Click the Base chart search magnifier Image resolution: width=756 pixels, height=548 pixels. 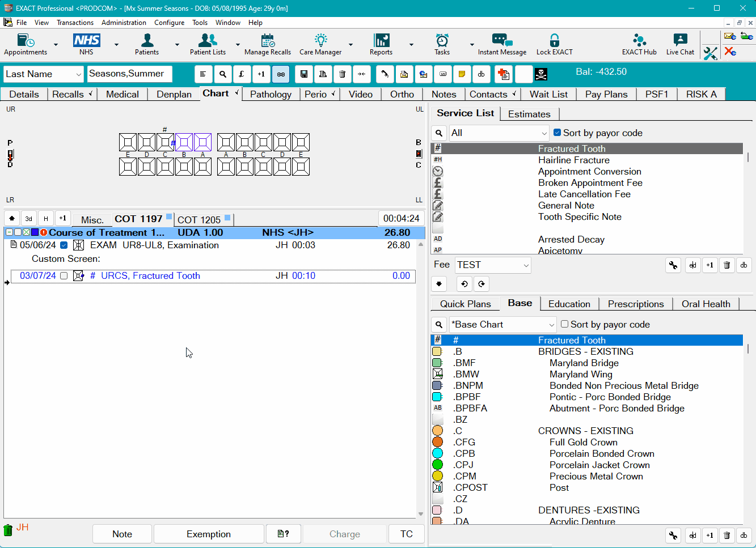click(x=439, y=325)
